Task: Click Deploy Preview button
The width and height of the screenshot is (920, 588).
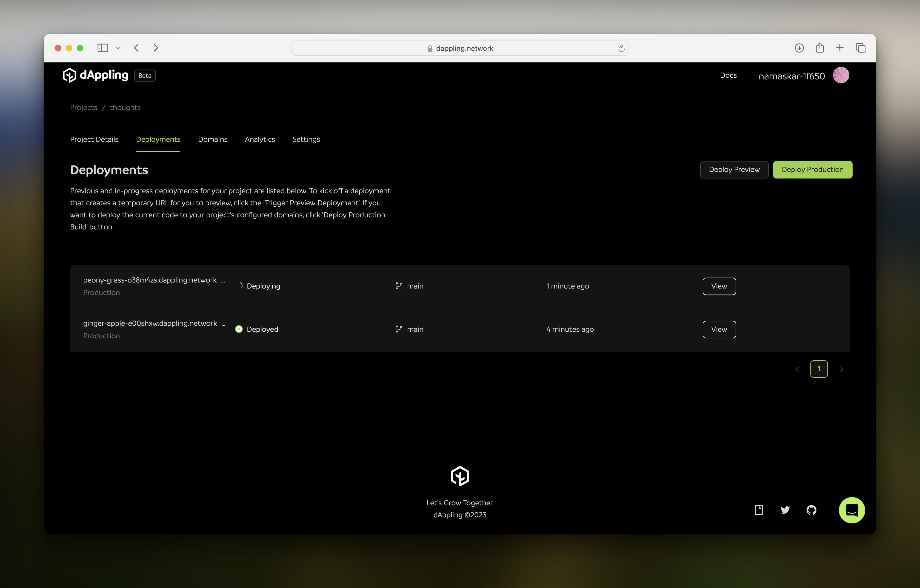Action: [x=734, y=169]
